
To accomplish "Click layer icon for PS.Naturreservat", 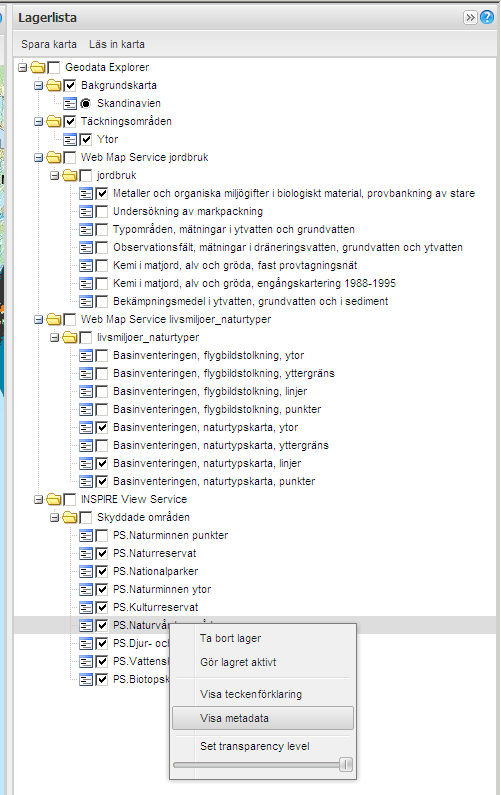I will point(86,554).
